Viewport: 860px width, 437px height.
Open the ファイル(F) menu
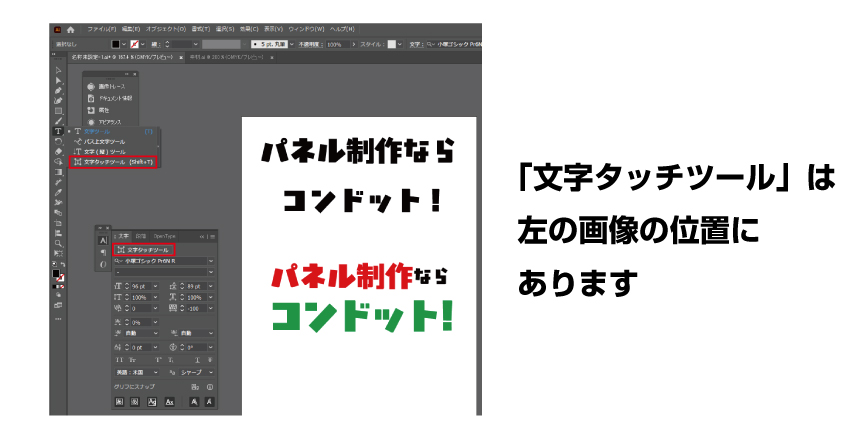click(x=101, y=30)
